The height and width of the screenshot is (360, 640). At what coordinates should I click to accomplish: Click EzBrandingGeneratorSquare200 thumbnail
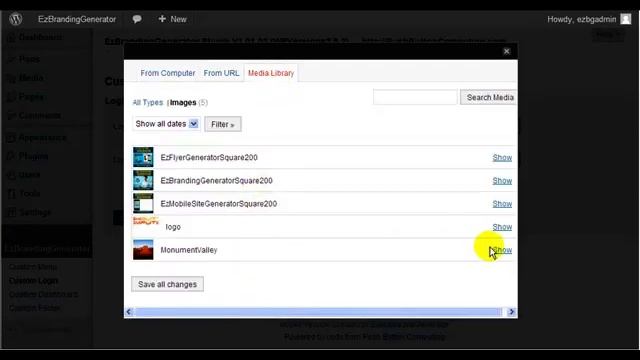pos(143,180)
